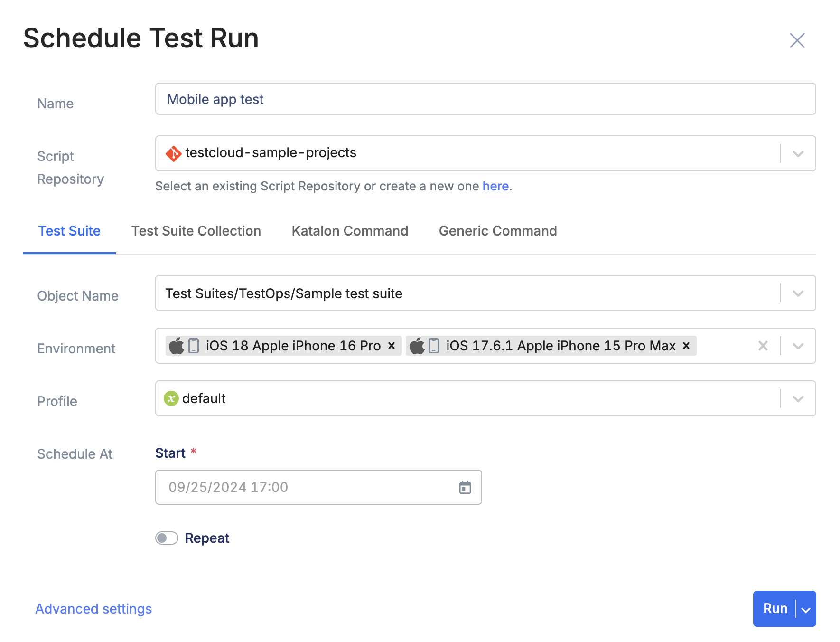Viewport: 840px width, 642px height.
Task: Click the Apple logo on iPhone 16 Pro tag
Action: pos(177,346)
